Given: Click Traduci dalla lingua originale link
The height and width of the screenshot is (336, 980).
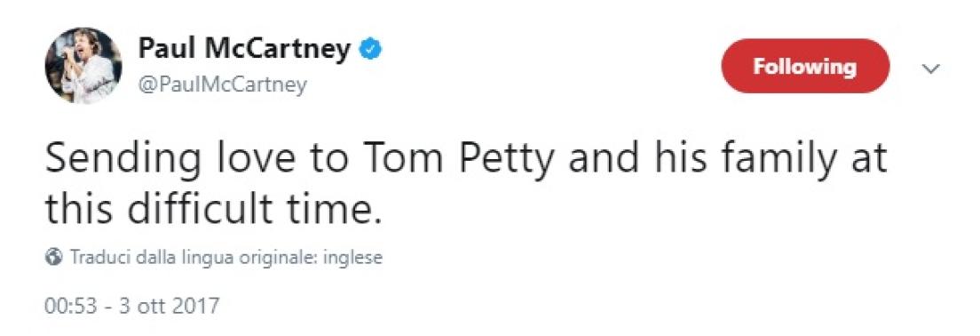Looking at the screenshot, I should tap(225, 257).
